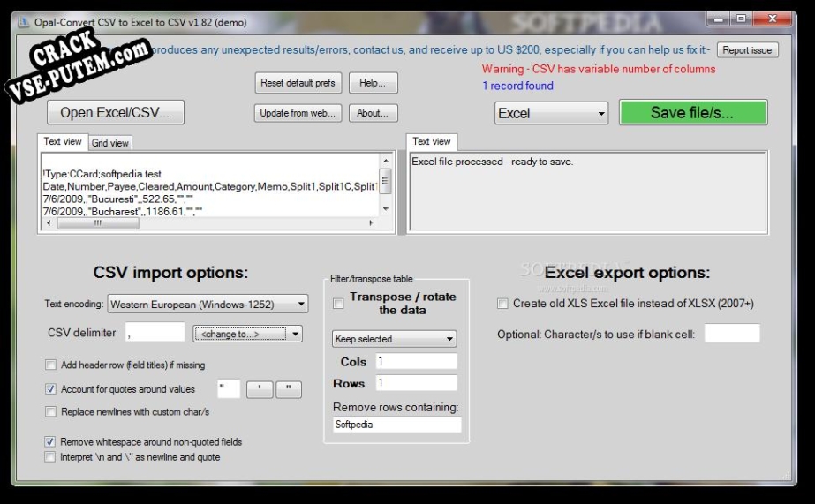Open the Help... button

[373, 83]
